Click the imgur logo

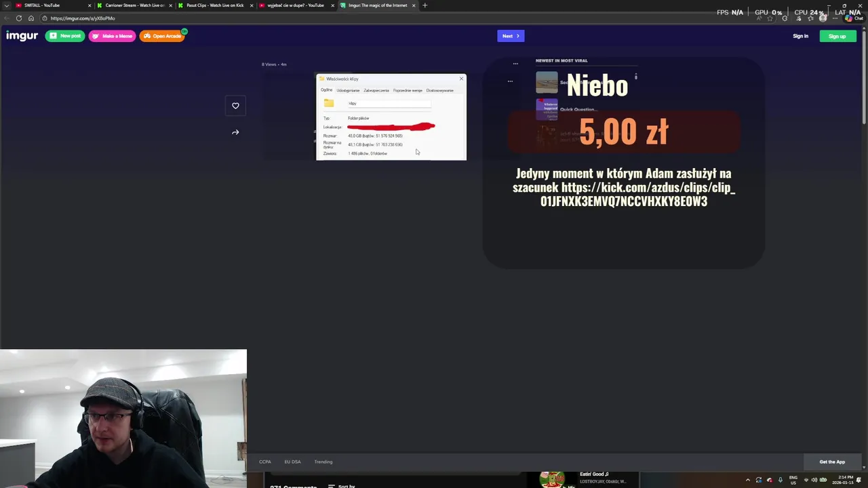(x=22, y=36)
